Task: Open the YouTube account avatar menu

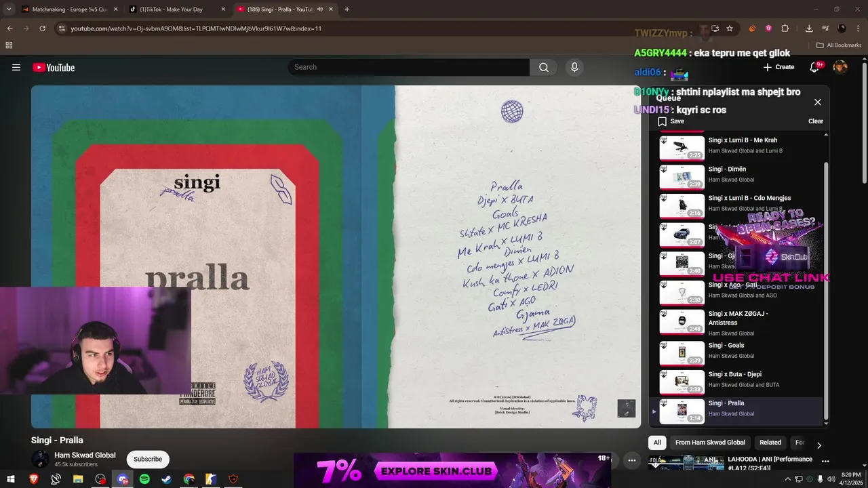Action: 840,67
